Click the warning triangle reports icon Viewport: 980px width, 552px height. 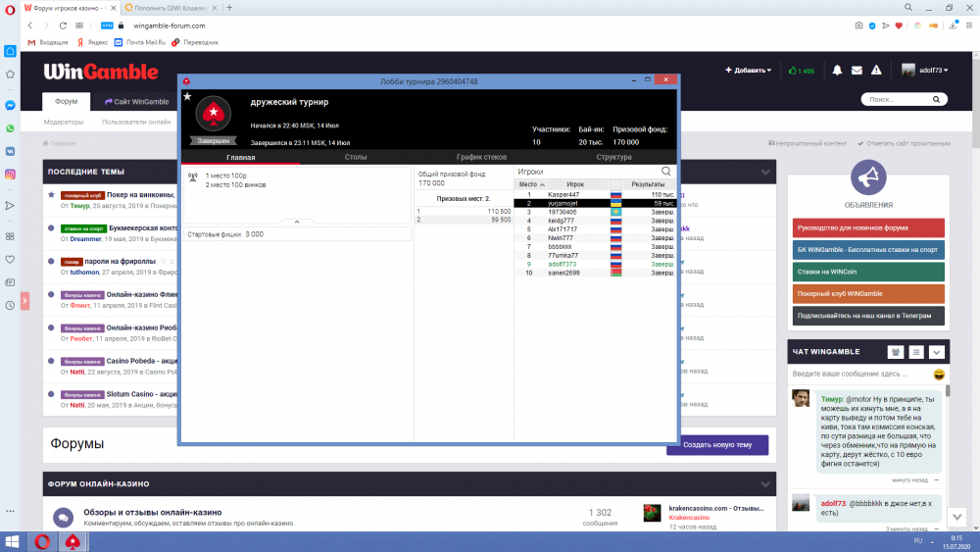point(876,71)
